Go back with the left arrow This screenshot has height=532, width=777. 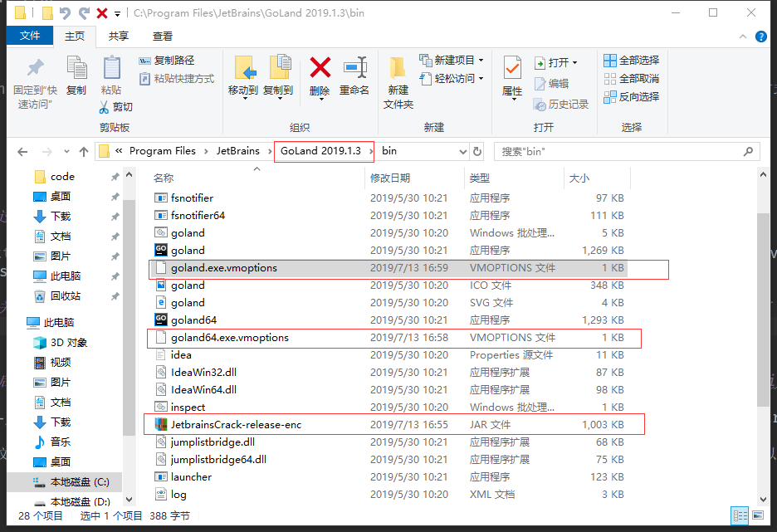coord(22,152)
